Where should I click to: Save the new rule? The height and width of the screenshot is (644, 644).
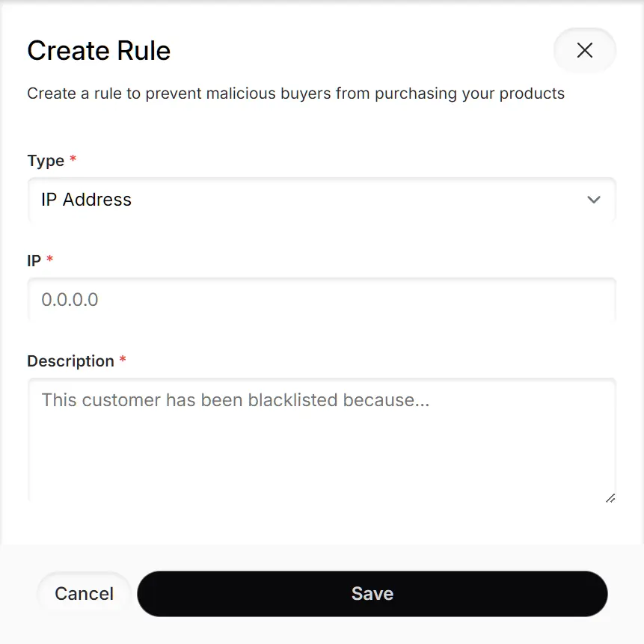[372, 594]
